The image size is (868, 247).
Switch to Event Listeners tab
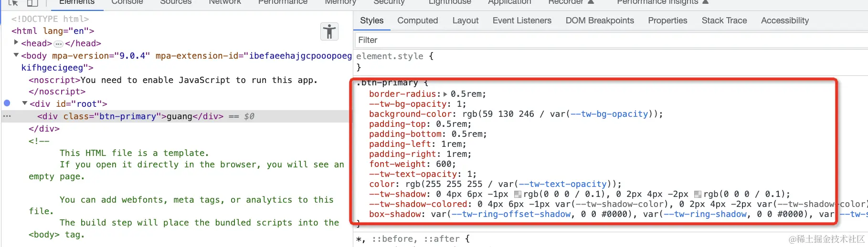pyautogui.click(x=522, y=21)
